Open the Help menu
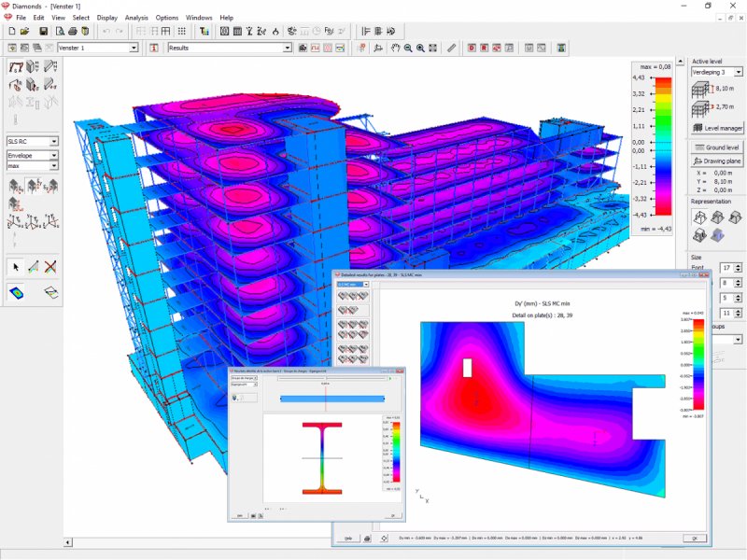 coord(226,18)
